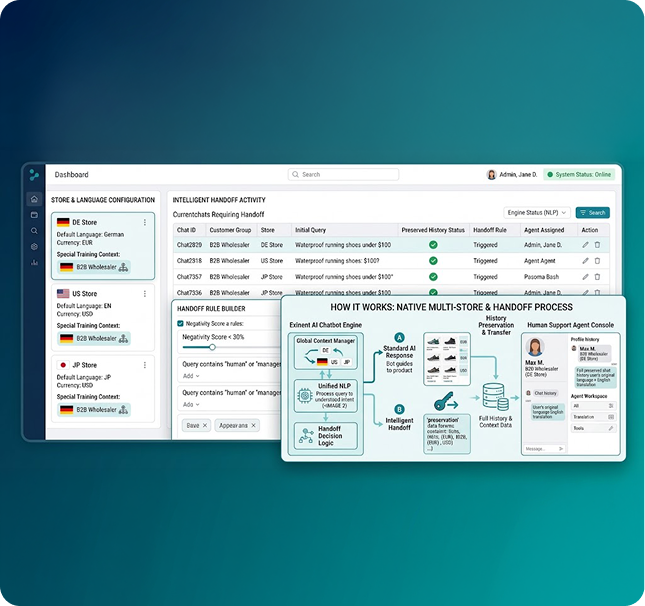The image size is (645, 606).
Task: Click the Chat7357 cell
Action: tap(189, 277)
